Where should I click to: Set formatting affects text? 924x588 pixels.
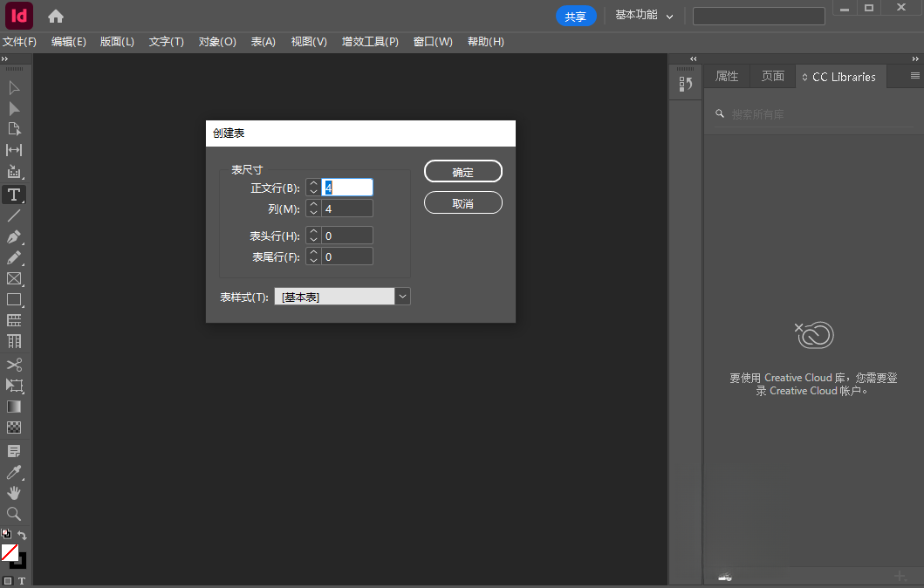tap(22, 581)
